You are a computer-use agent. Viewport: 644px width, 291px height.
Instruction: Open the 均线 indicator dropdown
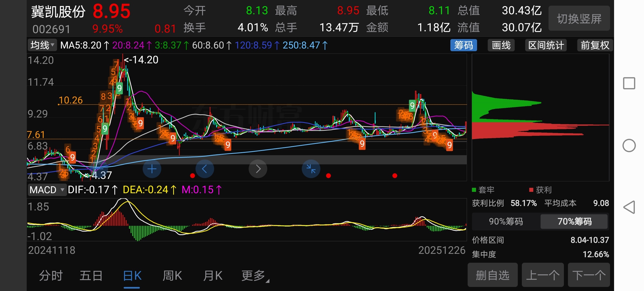[x=42, y=45]
